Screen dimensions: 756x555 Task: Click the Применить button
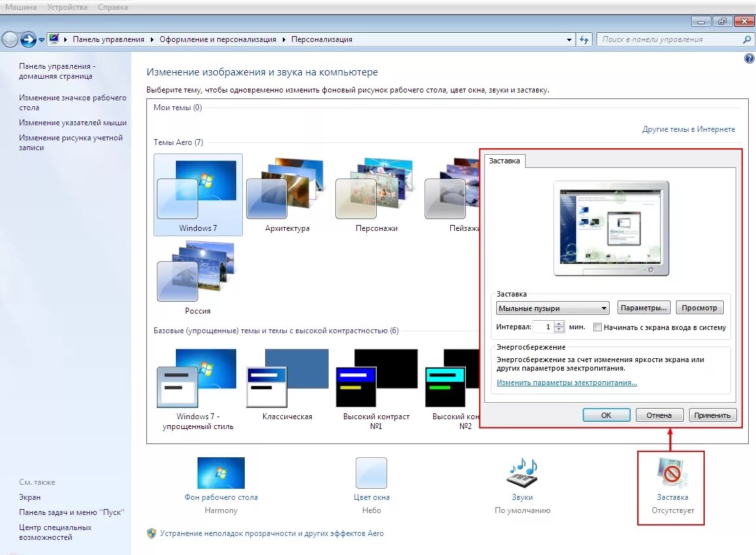pos(712,415)
